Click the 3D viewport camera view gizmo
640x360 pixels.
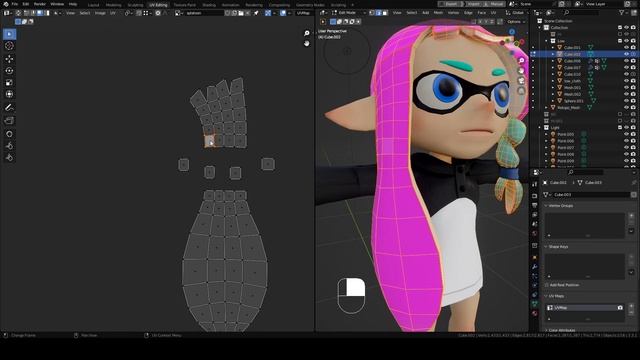(521, 81)
